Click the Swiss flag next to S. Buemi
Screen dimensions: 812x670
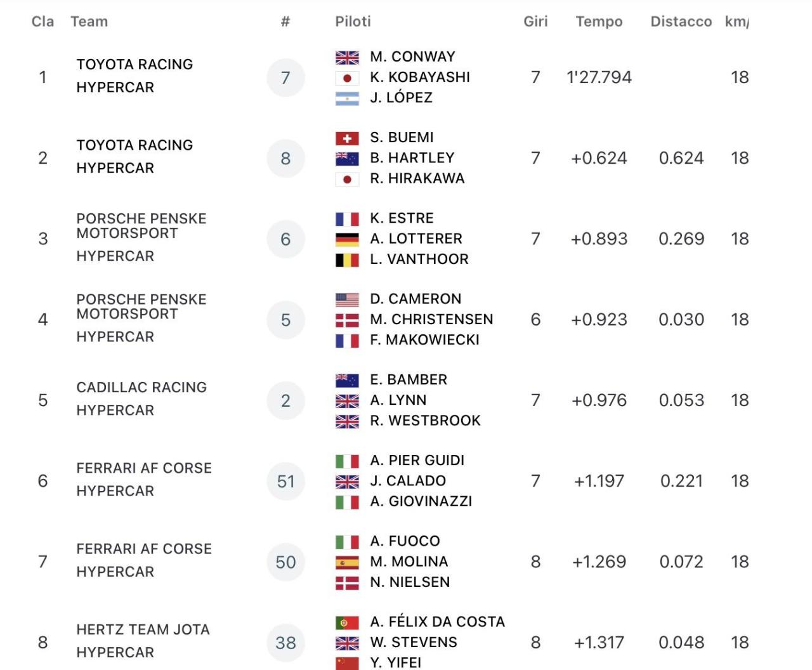point(347,138)
